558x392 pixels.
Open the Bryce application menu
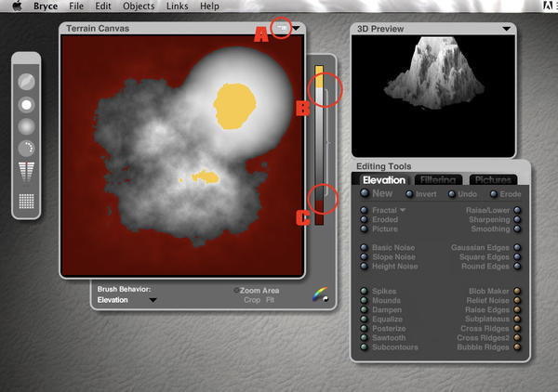coord(46,7)
